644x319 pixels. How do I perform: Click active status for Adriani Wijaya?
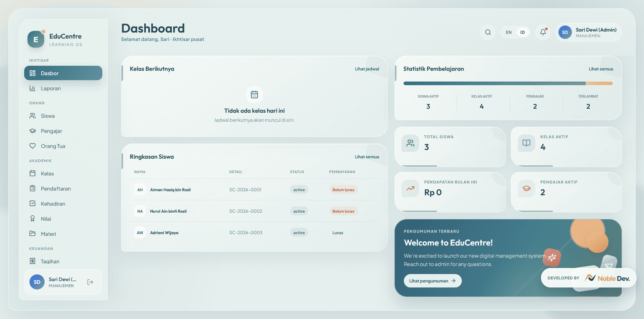(x=299, y=232)
